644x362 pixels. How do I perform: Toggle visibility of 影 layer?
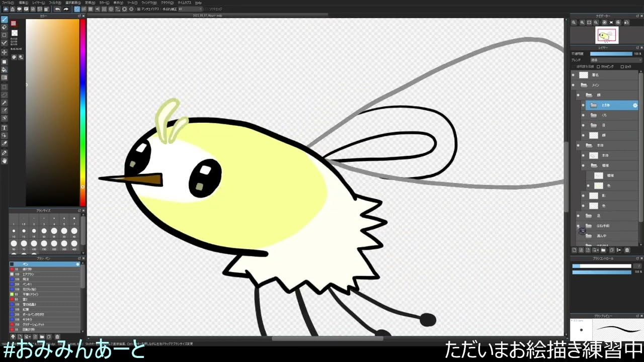pos(584,196)
